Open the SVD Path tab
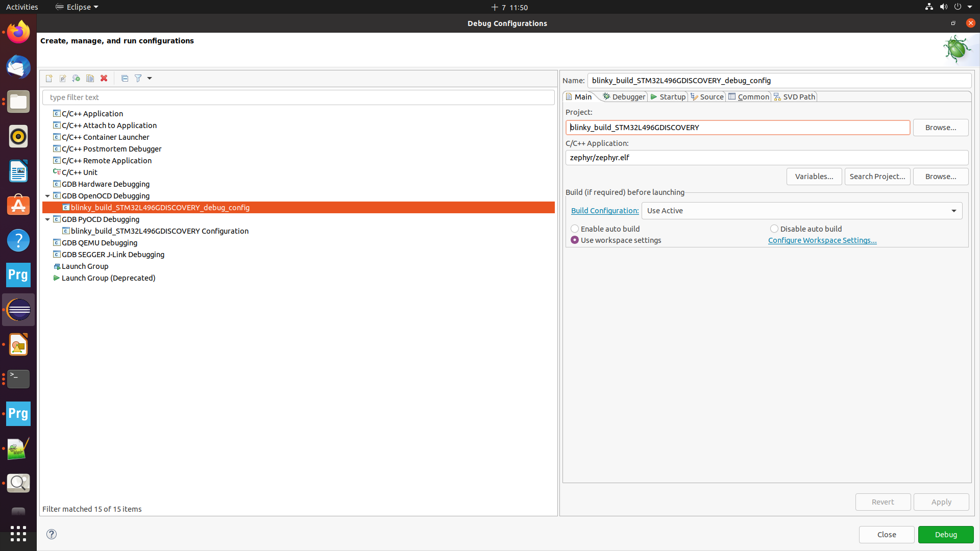Viewport: 980px width, 551px height. tap(798, 96)
